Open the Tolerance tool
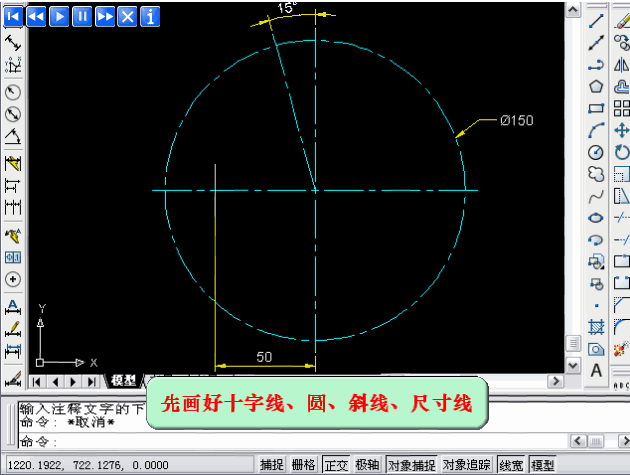The width and height of the screenshot is (630, 475). [x=13, y=257]
